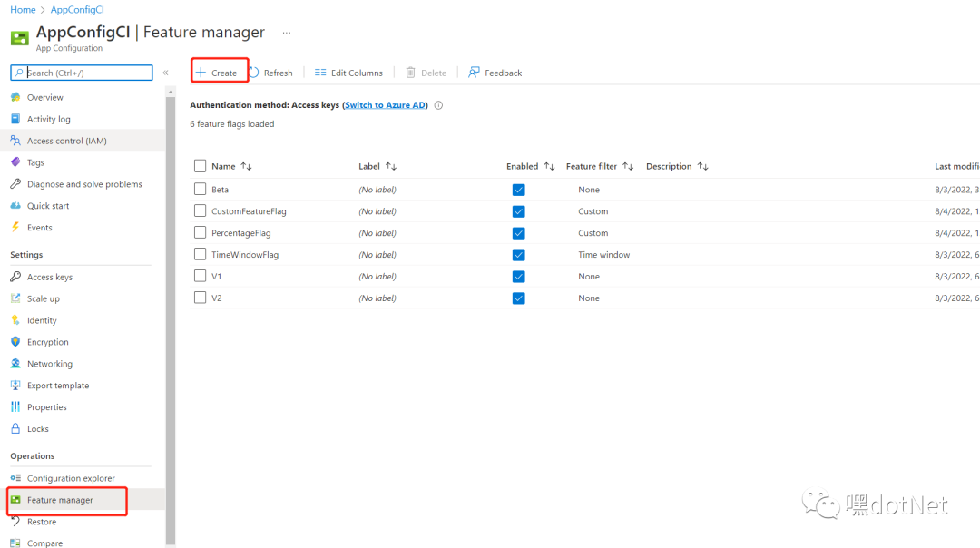Select the V1 row checkbox

(200, 276)
